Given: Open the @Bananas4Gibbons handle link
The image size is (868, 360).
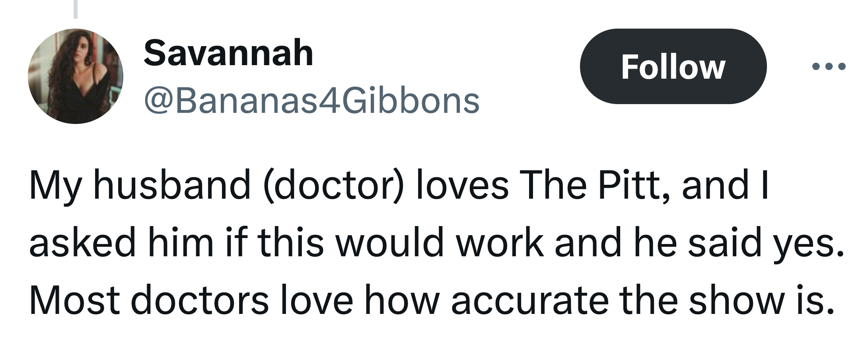Looking at the screenshot, I should click(311, 101).
